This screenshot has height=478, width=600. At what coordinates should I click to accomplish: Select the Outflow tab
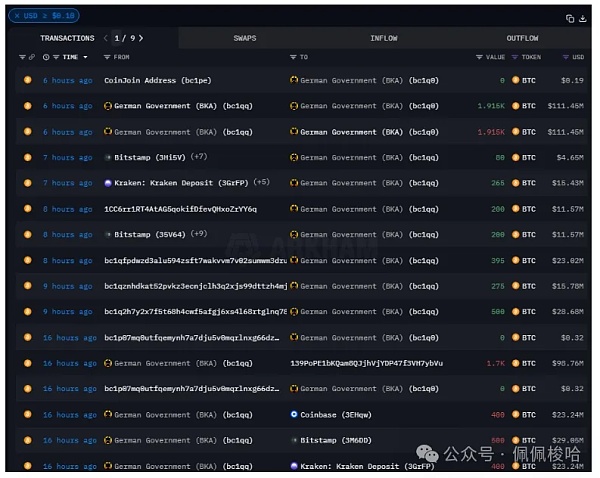click(522, 38)
